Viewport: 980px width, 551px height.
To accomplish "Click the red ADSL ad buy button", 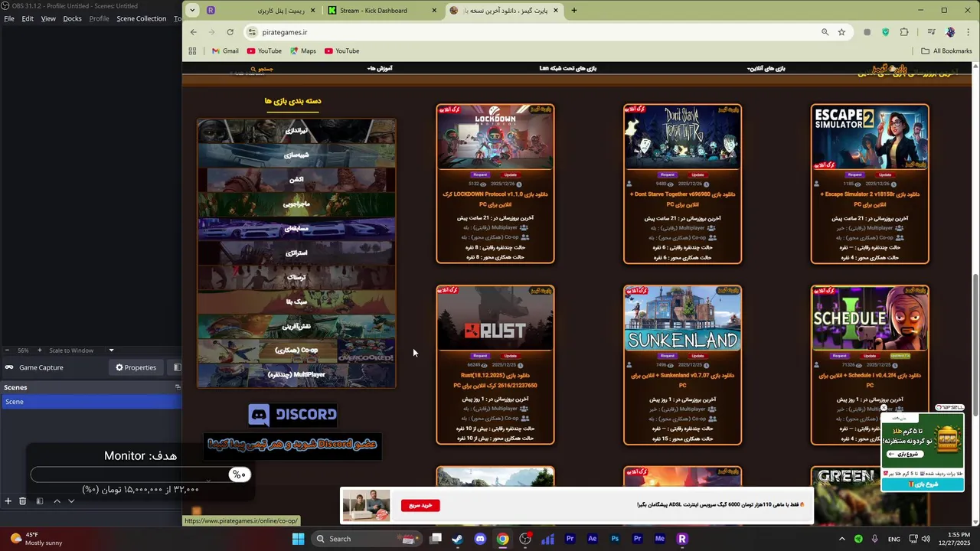I will pos(420,505).
